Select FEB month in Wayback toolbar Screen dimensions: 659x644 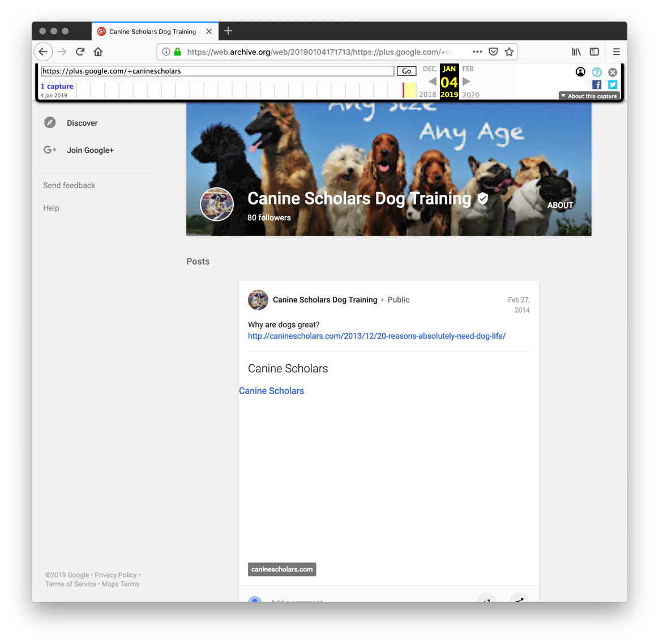[468, 69]
